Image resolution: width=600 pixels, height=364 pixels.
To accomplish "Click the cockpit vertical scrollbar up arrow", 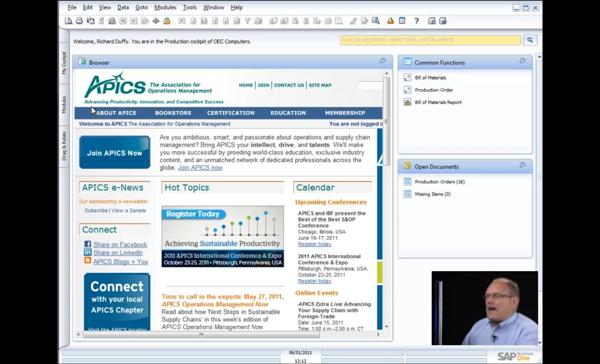I will click(x=539, y=57).
